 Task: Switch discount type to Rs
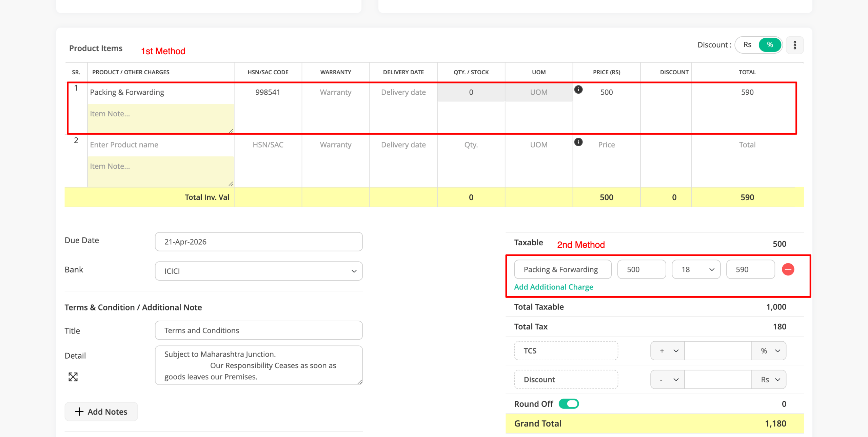coord(747,45)
